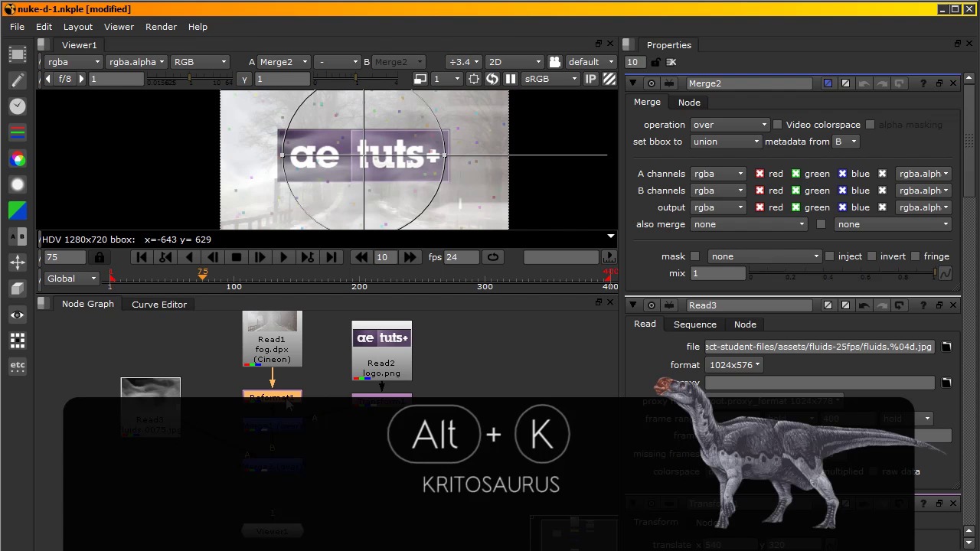Switch to Read3 Sequence tab
Screen dimensions: 980x551
[694, 324]
